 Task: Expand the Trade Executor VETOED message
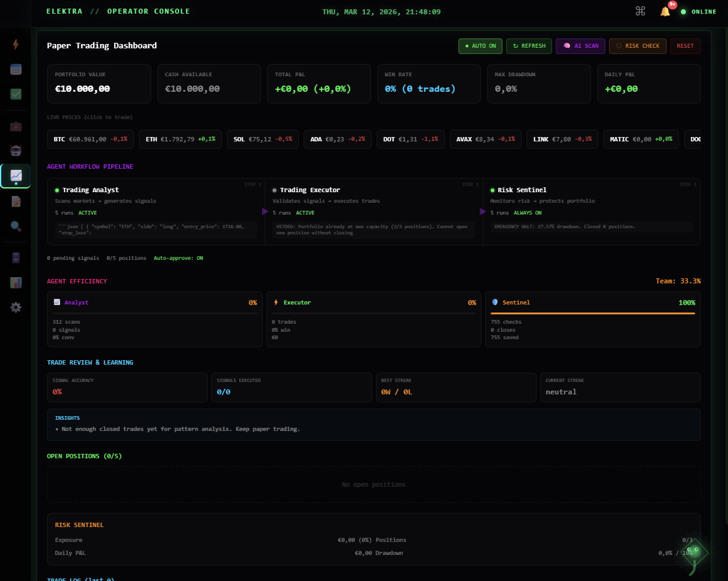coord(373,229)
